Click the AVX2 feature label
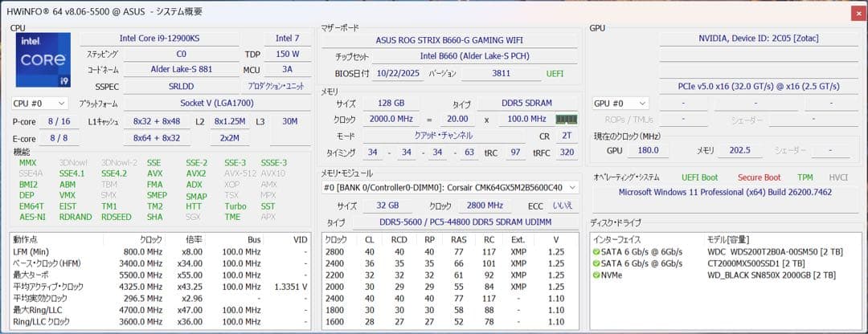868x334 pixels. point(196,173)
